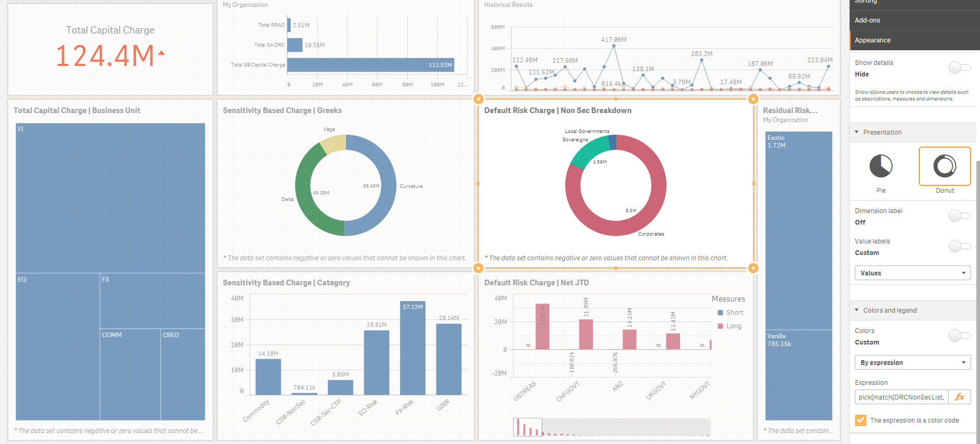
Task: Toggle the Show details switch
Action: (x=960, y=68)
